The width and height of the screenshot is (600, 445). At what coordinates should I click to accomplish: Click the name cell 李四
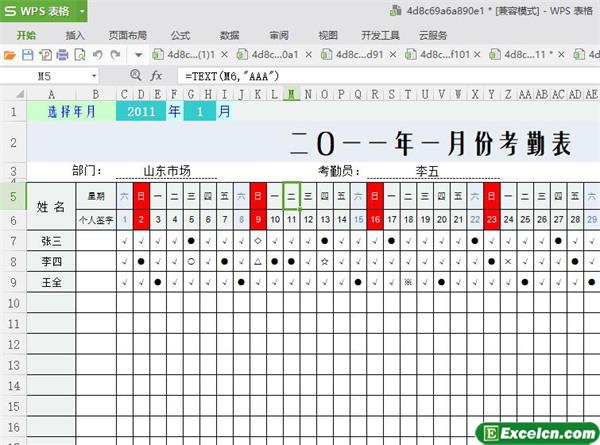click(51, 262)
